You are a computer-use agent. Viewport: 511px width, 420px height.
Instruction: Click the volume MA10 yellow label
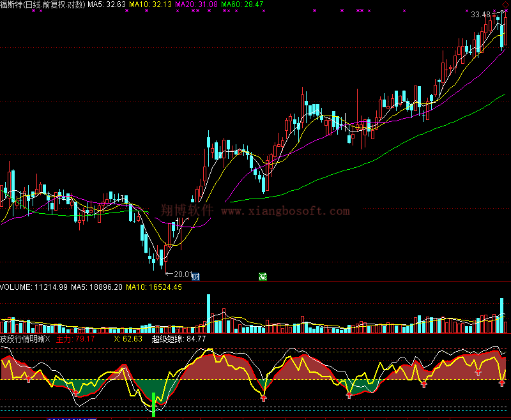154,287
